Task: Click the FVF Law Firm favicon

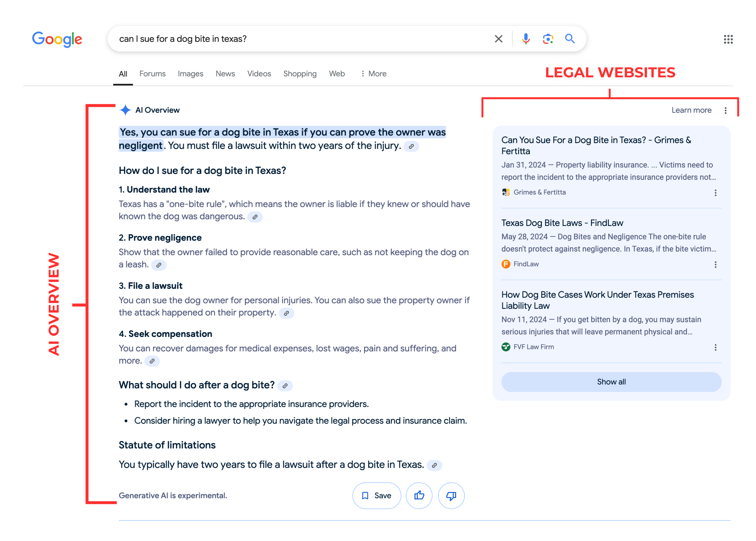Action: (506, 347)
